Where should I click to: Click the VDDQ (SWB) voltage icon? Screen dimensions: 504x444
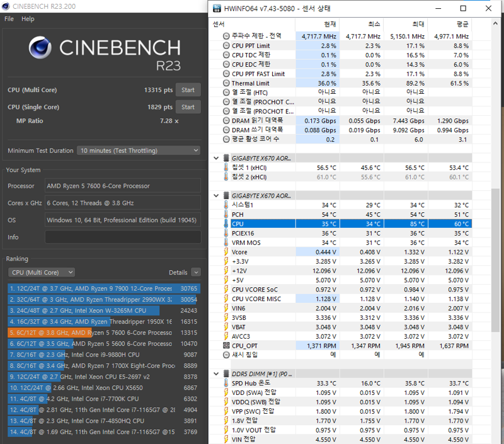[226, 402]
